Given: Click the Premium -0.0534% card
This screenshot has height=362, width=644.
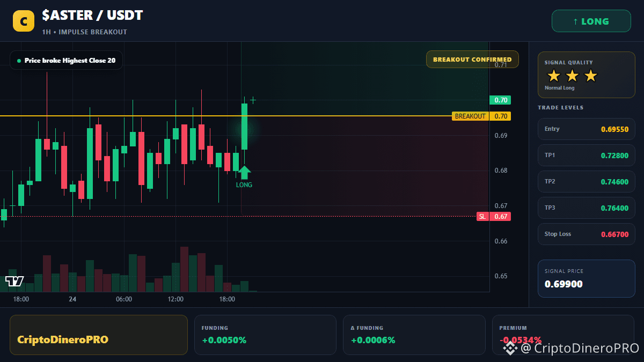Looking at the screenshot, I should (x=563, y=335).
